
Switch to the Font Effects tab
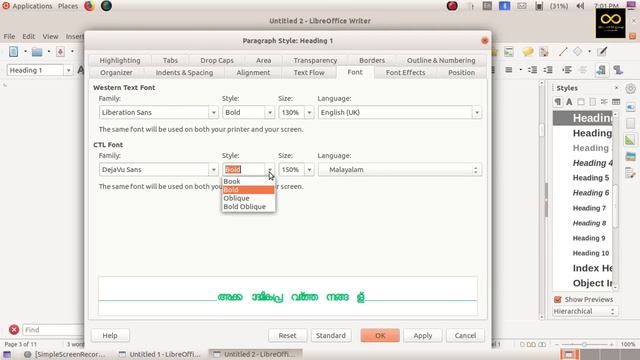405,73
